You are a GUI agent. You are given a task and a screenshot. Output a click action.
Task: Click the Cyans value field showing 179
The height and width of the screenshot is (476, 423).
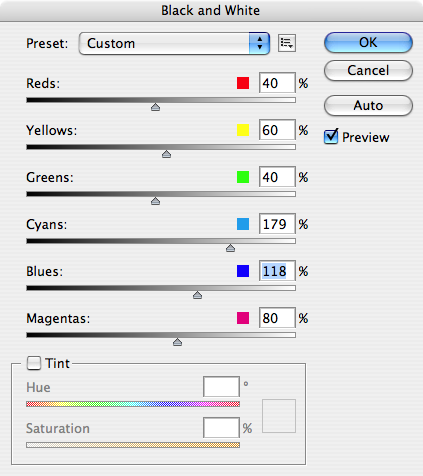pyautogui.click(x=277, y=224)
